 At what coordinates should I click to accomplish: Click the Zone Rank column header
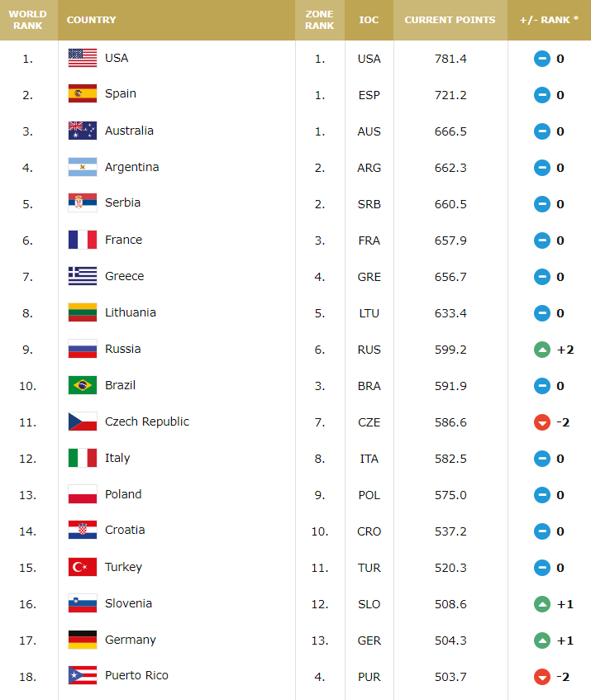(319, 20)
